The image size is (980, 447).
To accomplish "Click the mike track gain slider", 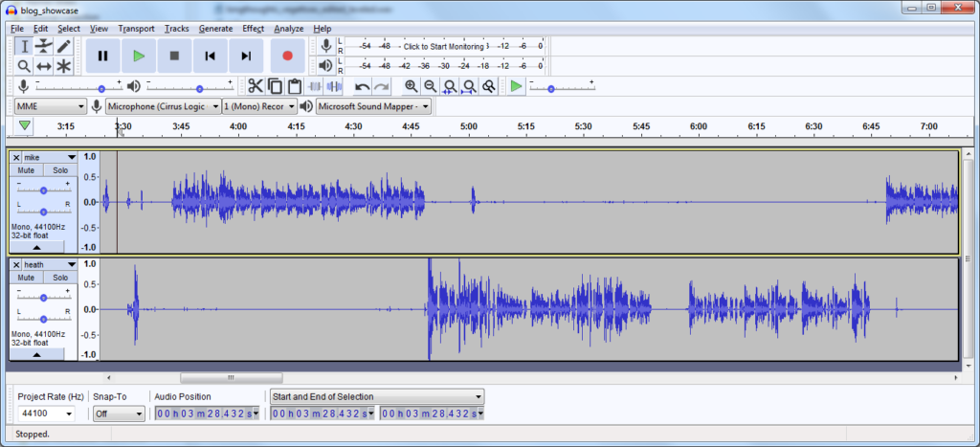I will pos(43,190).
